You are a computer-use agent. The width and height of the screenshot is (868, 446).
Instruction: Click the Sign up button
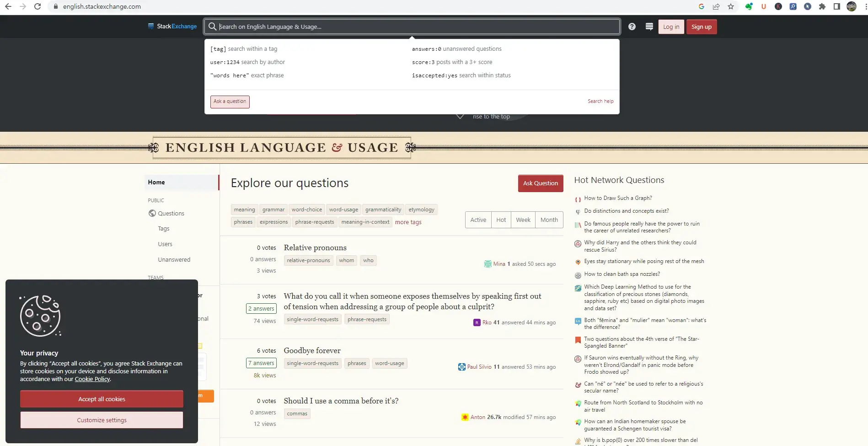[x=702, y=27]
